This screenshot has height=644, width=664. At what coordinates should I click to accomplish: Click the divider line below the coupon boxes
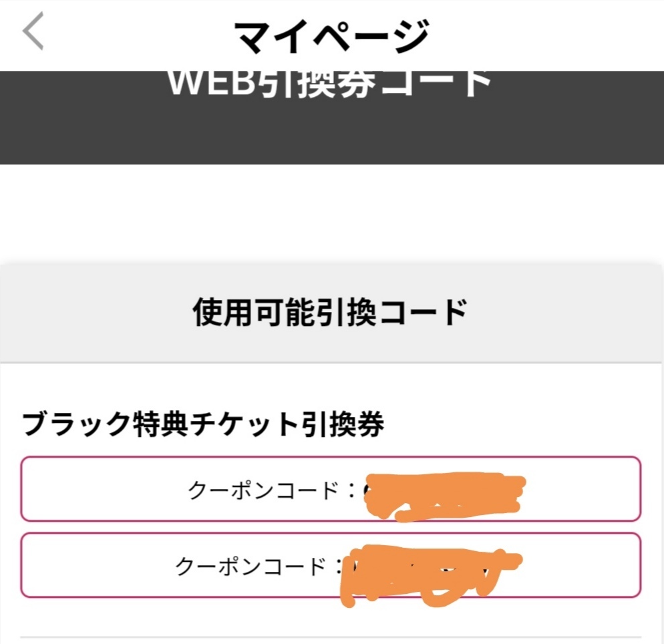(x=331, y=637)
